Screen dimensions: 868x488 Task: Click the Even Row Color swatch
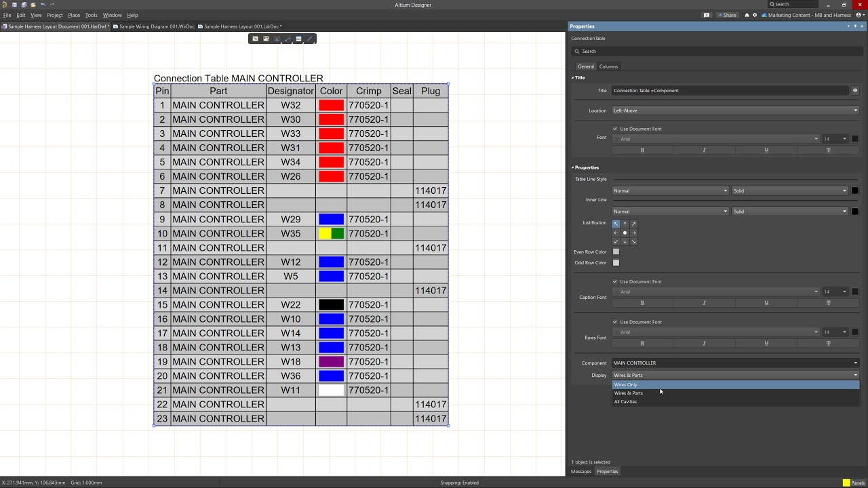click(x=616, y=251)
